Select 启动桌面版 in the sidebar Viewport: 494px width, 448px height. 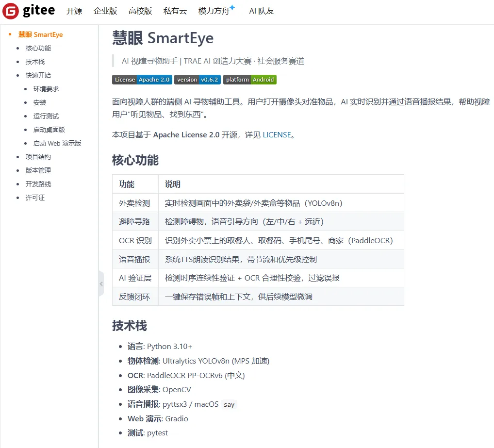point(49,130)
